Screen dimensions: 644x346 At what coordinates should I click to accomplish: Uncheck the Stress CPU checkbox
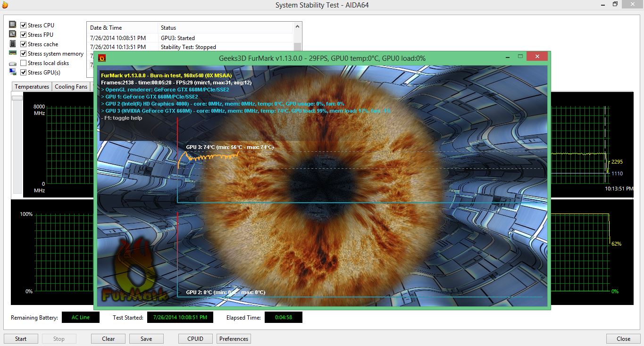pyautogui.click(x=24, y=25)
